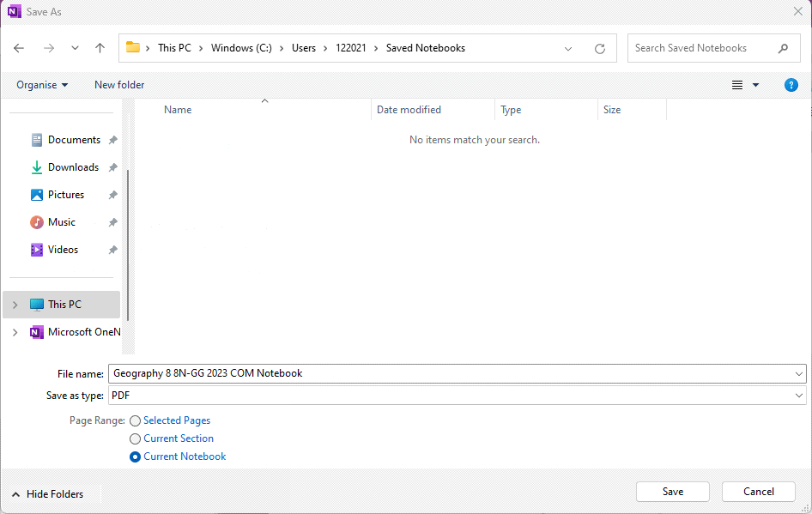Open the Save as type dropdown
This screenshot has height=514, width=812.
[458, 396]
